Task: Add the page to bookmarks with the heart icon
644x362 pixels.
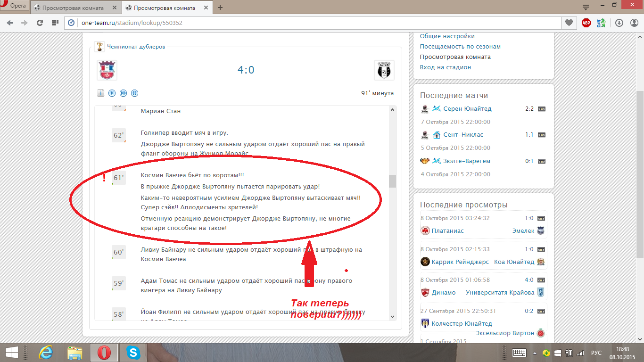Action: click(x=569, y=23)
